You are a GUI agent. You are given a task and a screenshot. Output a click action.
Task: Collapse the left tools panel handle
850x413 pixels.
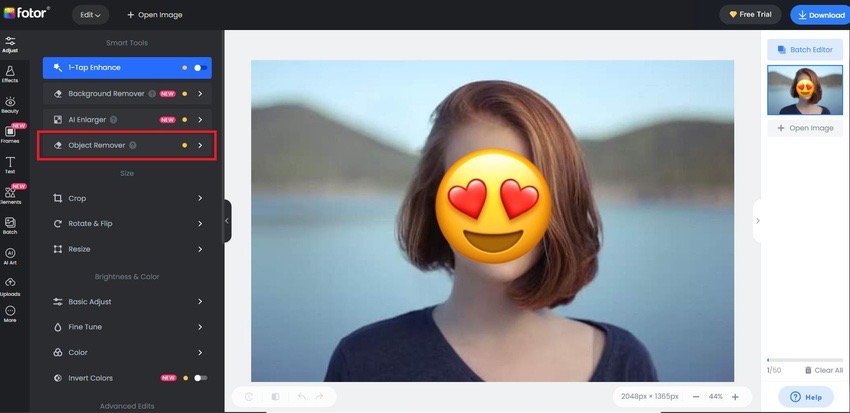click(227, 221)
